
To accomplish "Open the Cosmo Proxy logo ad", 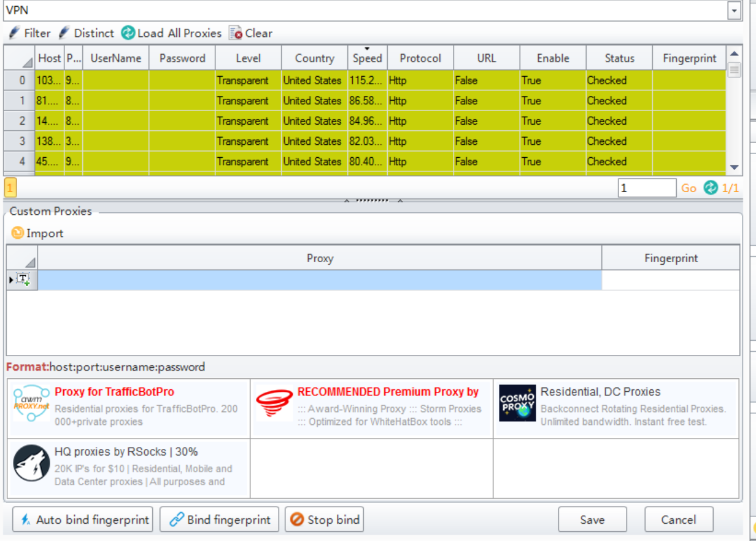I will coord(517,403).
